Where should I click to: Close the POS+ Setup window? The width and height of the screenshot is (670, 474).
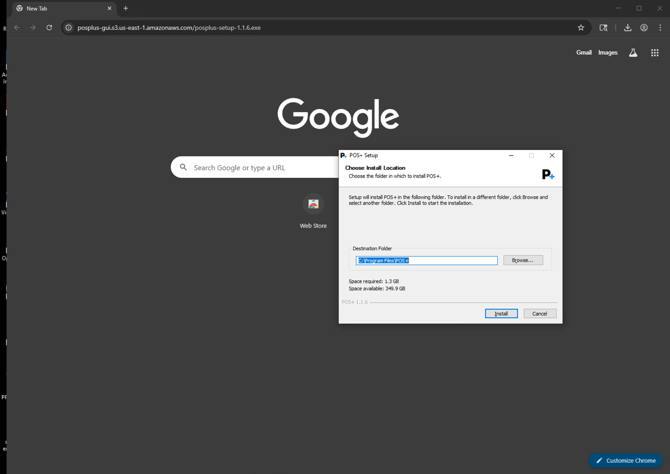point(552,156)
